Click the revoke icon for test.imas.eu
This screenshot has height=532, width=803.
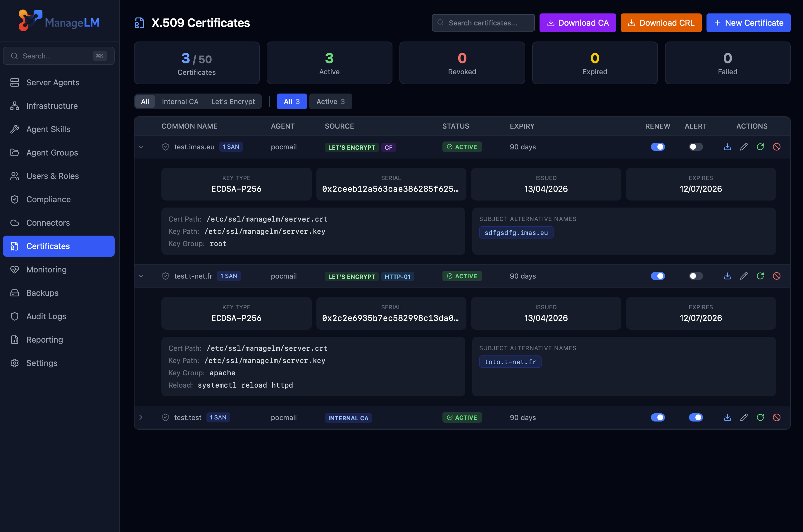tap(777, 147)
